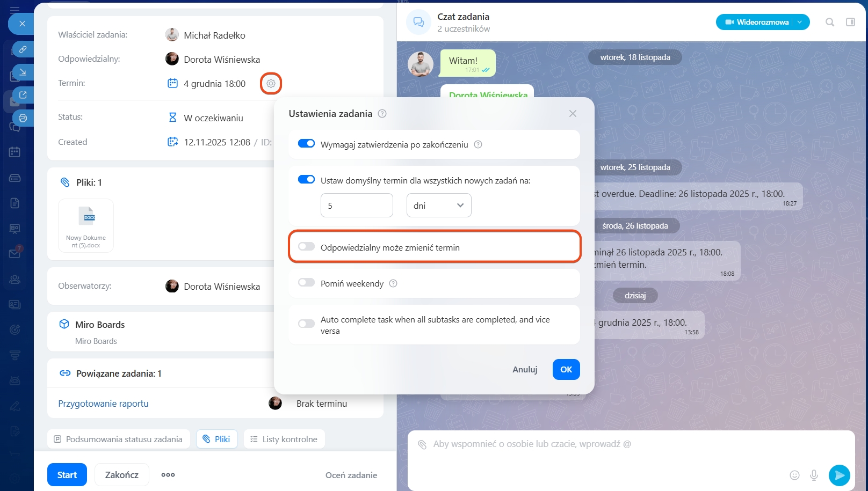Click the calendar icon beside Termin

click(172, 83)
